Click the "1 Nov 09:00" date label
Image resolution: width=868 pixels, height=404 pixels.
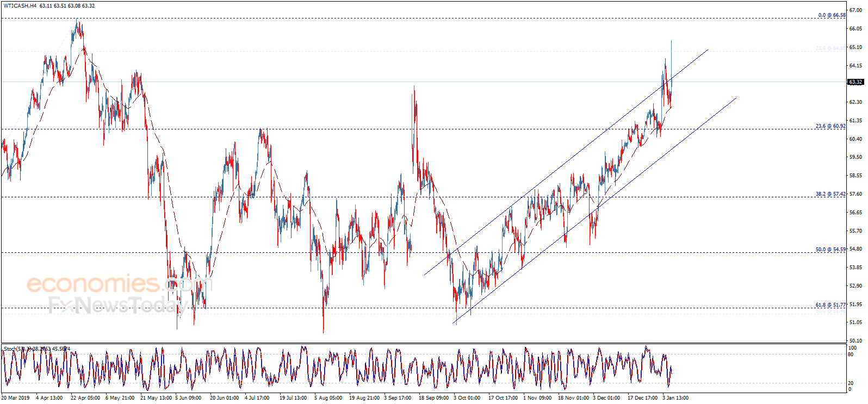537,398
